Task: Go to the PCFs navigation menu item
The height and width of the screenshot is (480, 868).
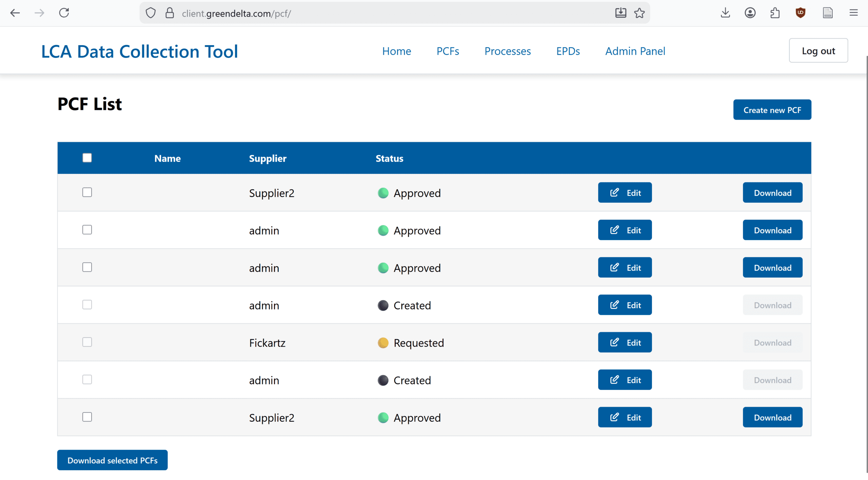Action: coord(448,51)
